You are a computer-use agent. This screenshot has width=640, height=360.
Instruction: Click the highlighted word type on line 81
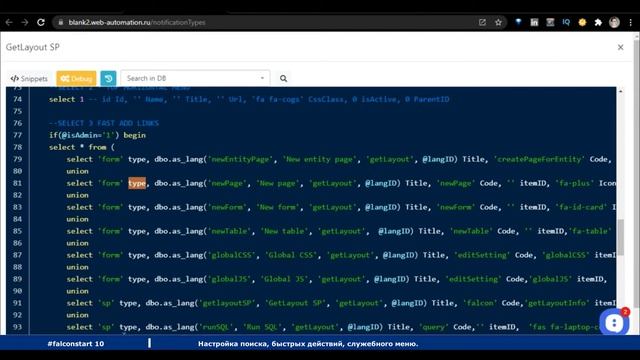point(137,183)
